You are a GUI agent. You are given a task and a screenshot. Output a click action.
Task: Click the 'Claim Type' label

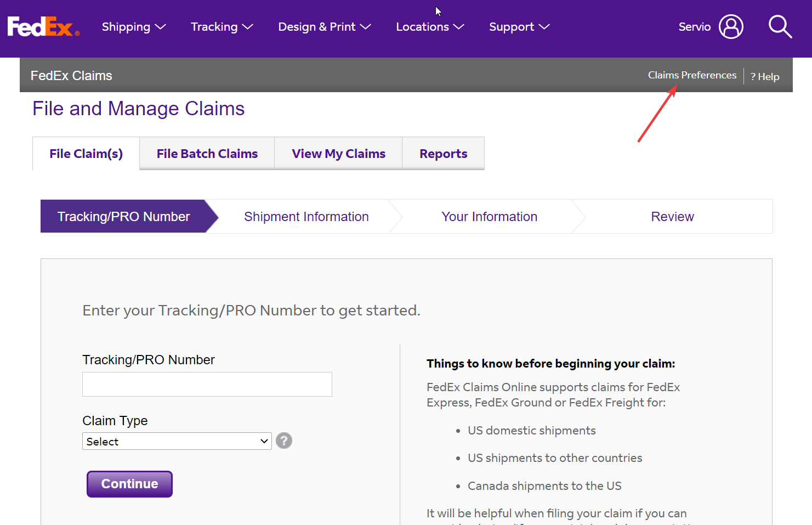115,421
